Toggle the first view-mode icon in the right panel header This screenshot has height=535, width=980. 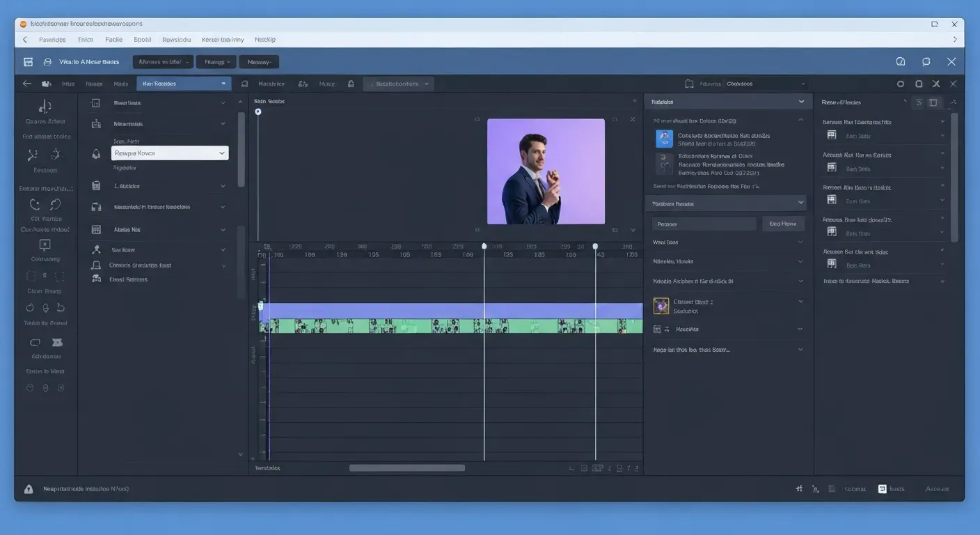click(x=918, y=102)
